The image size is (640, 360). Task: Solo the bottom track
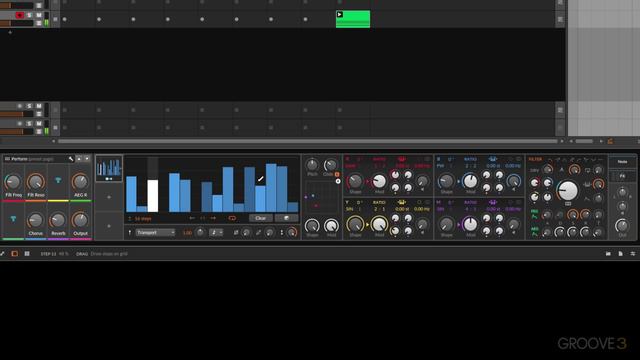[x=29, y=124]
